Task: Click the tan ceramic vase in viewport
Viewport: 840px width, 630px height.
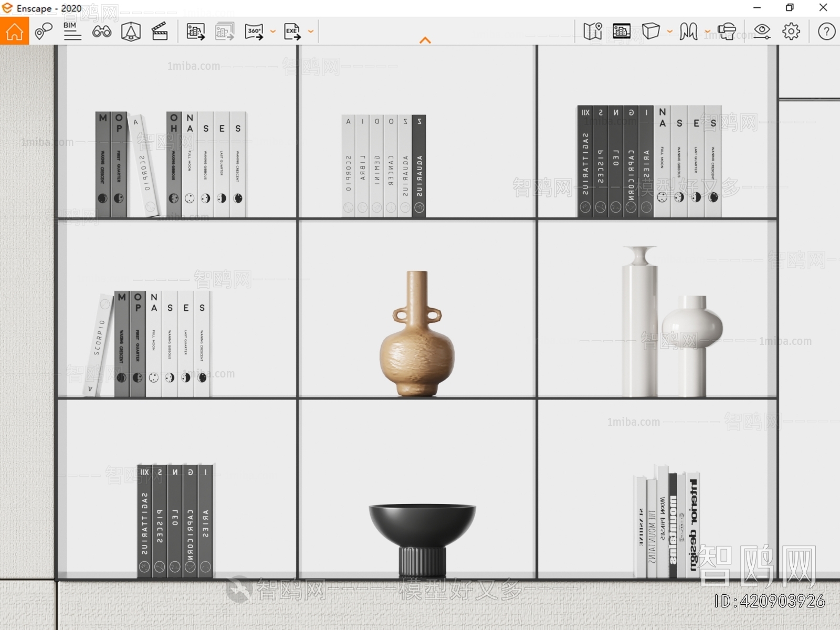Action: coord(417,333)
